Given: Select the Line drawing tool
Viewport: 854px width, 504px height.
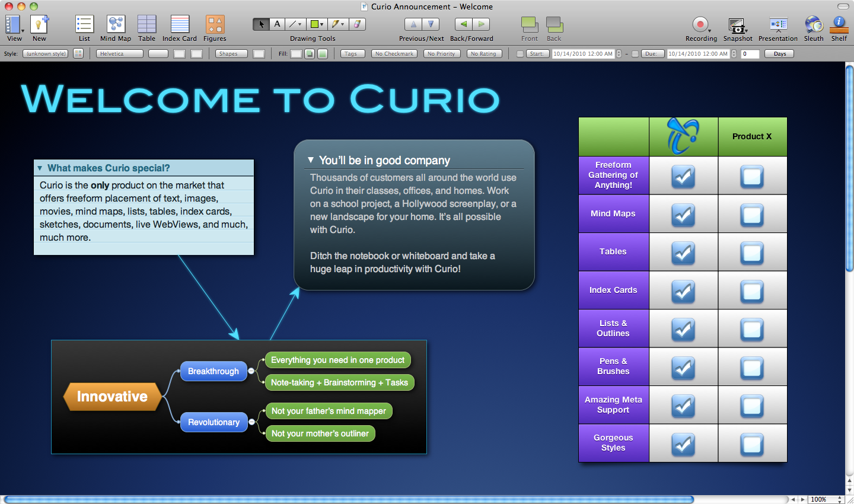Looking at the screenshot, I should point(295,24).
